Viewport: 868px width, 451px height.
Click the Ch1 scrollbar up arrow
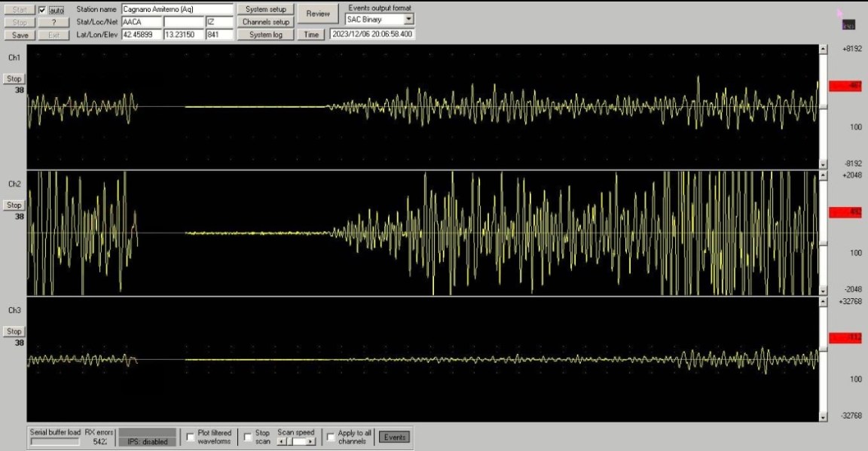[823, 49]
